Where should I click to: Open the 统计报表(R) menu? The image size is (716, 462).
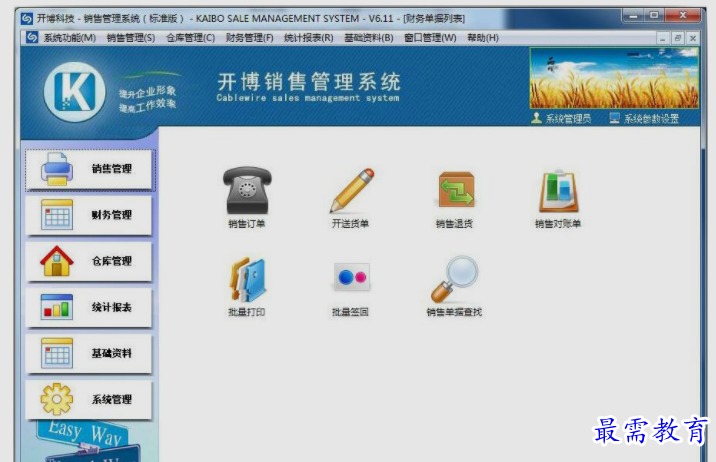coord(309,38)
